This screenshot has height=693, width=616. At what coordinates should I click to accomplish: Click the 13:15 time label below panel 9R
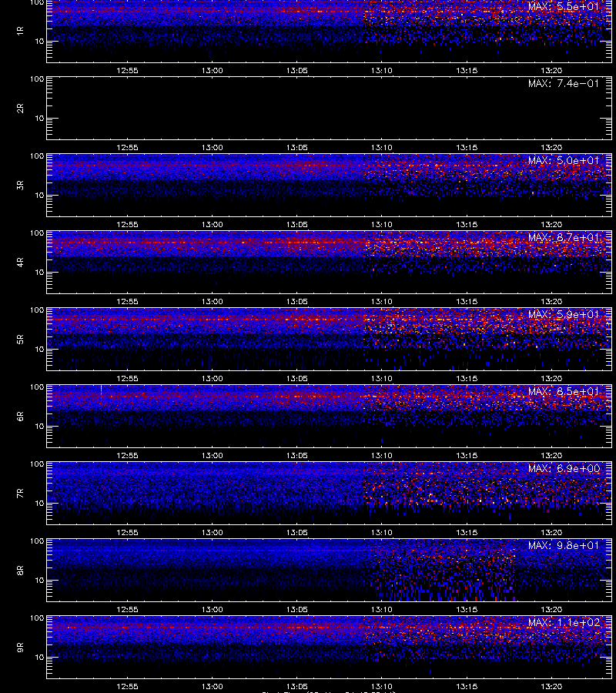[467, 686]
